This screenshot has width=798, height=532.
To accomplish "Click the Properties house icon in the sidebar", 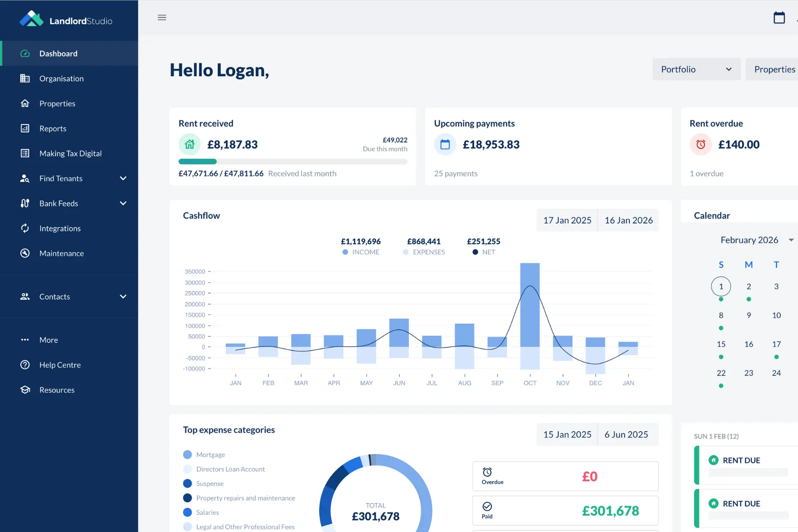I will 25,103.
